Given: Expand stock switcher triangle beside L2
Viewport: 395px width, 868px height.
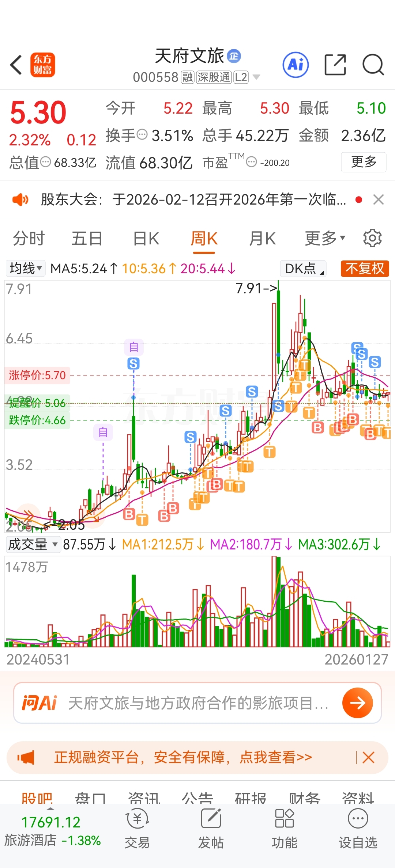Looking at the screenshot, I should click(256, 77).
